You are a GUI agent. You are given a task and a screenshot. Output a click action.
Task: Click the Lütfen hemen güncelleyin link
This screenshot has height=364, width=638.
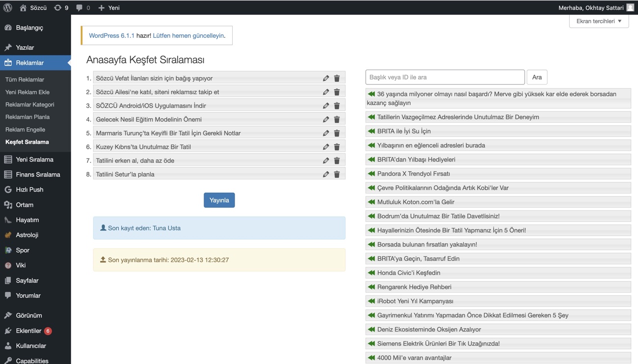coord(188,36)
